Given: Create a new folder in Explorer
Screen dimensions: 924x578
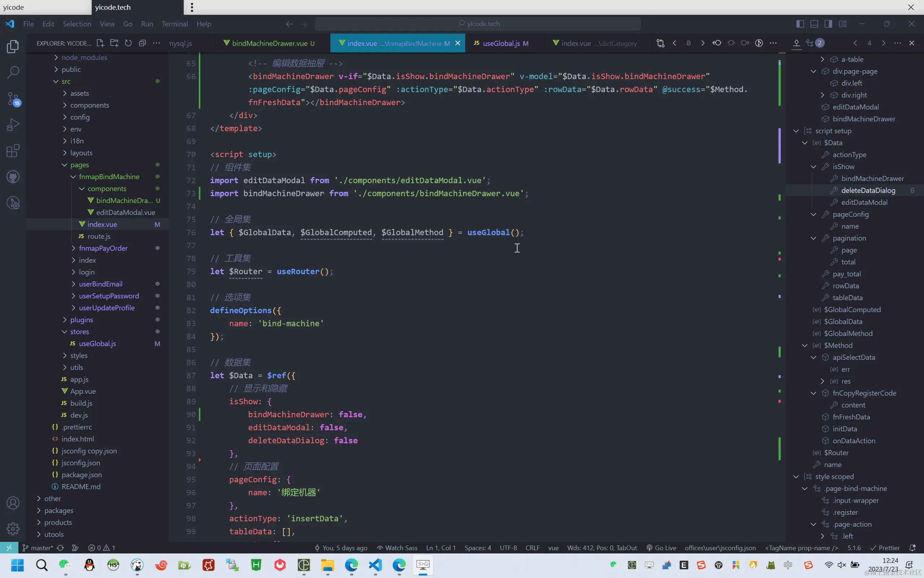Looking at the screenshot, I should pyautogui.click(x=114, y=43).
